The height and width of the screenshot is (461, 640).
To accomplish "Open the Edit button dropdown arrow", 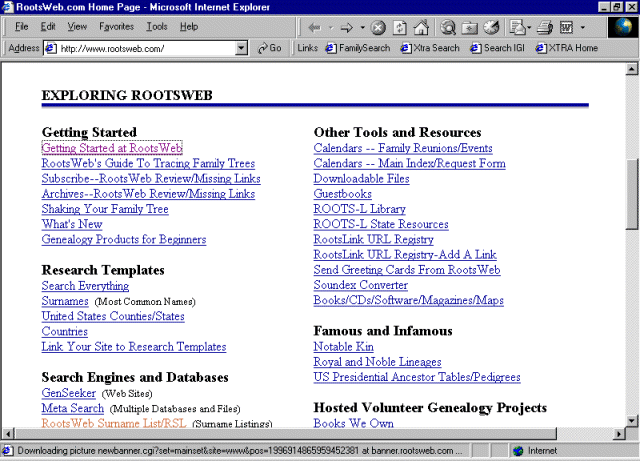I will pyautogui.click(x=582, y=27).
